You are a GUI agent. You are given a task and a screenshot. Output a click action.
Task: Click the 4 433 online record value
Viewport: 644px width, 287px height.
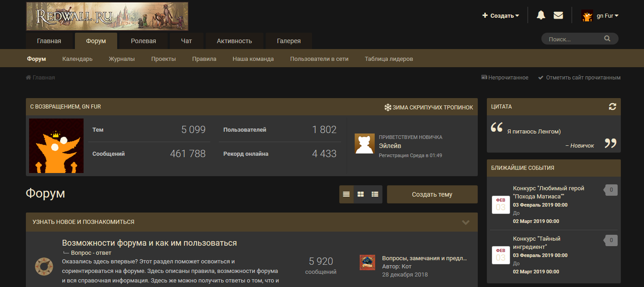point(324,154)
